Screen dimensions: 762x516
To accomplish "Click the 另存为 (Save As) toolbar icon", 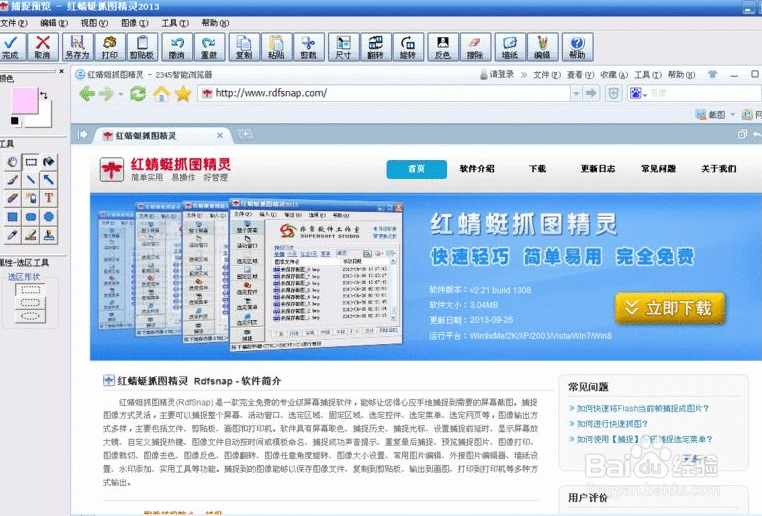I will pos(77,47).
